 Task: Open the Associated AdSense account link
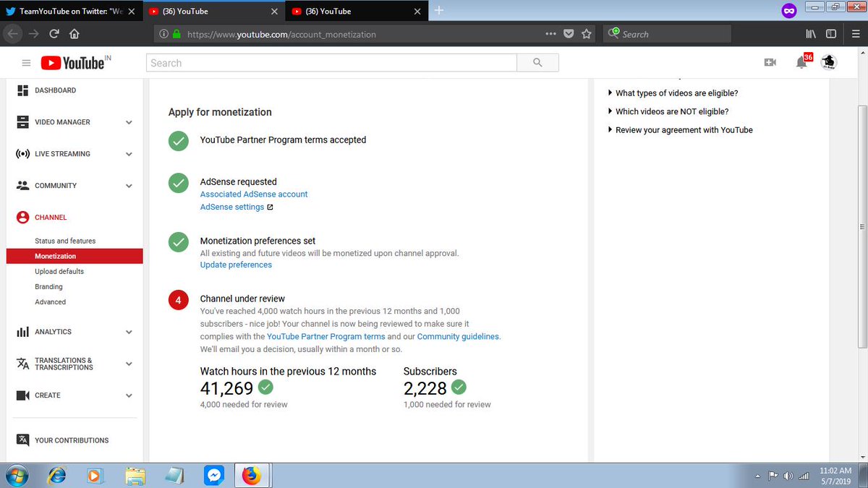coord(254,194)
